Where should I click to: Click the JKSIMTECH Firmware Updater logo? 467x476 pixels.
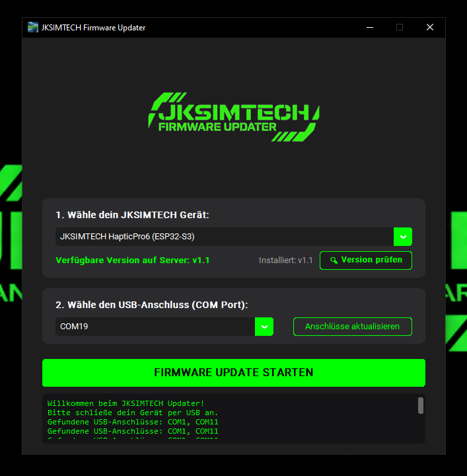point(234,117)
